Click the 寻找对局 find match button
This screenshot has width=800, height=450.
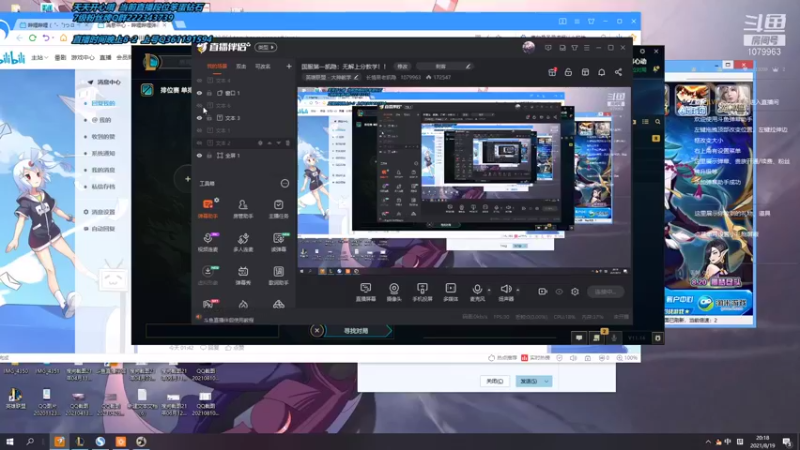tap(357, 331)
